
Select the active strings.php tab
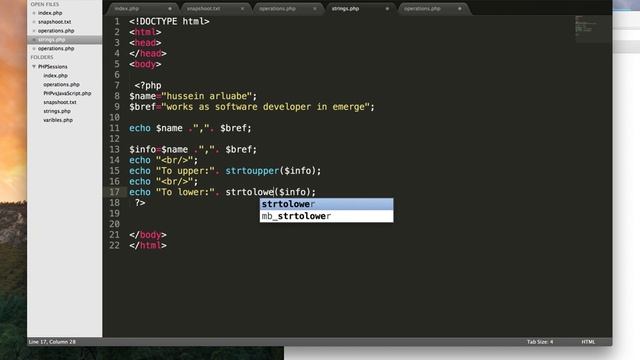(x=345, y=9)
